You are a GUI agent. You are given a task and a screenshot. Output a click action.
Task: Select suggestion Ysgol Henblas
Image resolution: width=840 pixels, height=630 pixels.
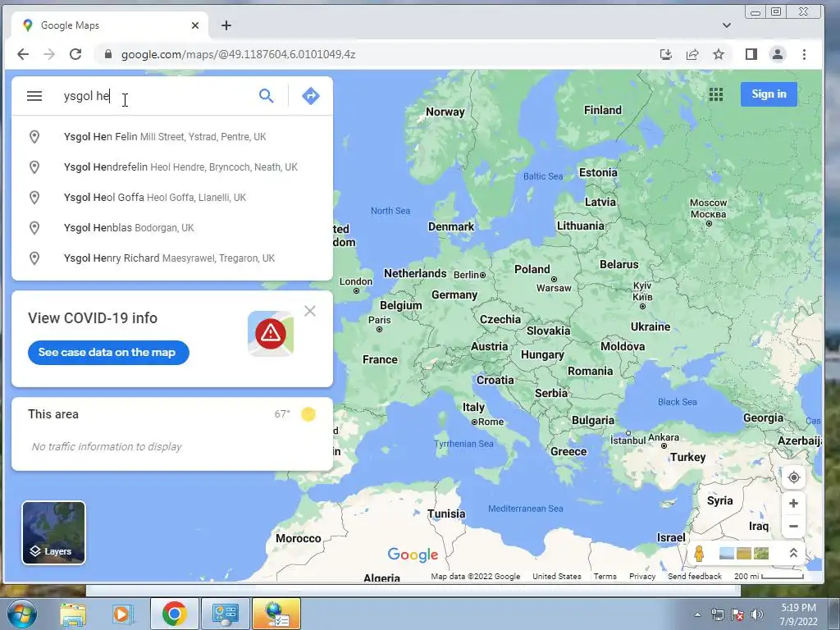point(172,228)
